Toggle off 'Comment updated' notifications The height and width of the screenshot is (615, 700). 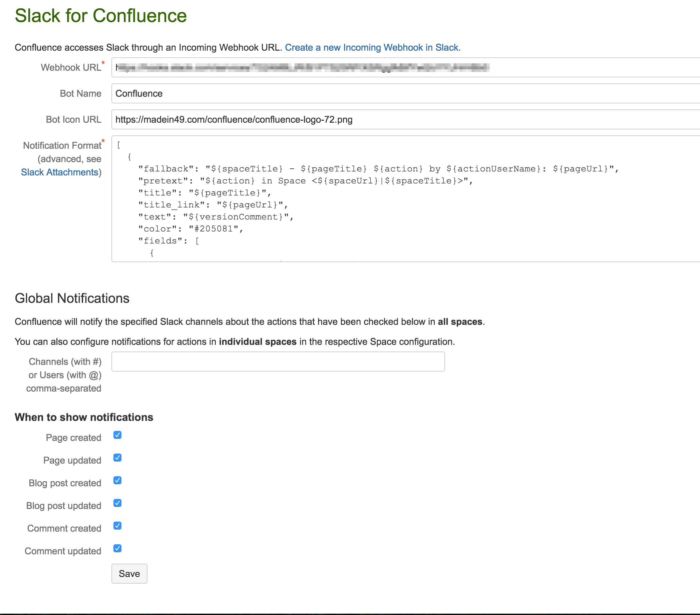117,549
